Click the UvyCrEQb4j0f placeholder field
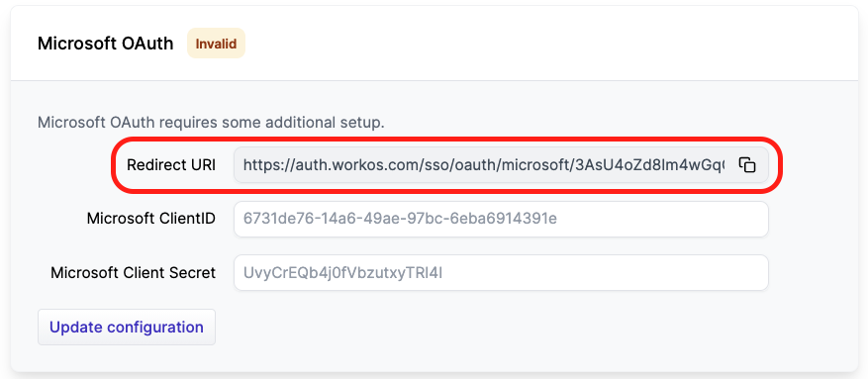Screen dimensions: 868x379 tap(501, 272)
